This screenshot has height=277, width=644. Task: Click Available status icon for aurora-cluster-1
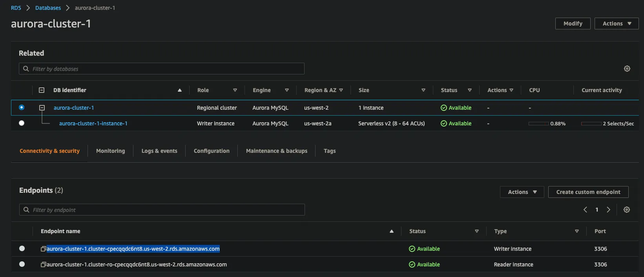point(444,108)
